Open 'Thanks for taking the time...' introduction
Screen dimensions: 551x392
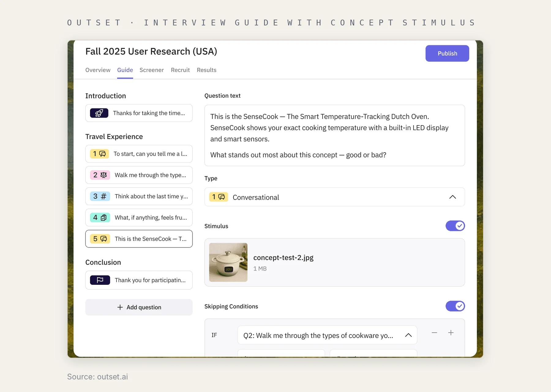pos(139,113)
